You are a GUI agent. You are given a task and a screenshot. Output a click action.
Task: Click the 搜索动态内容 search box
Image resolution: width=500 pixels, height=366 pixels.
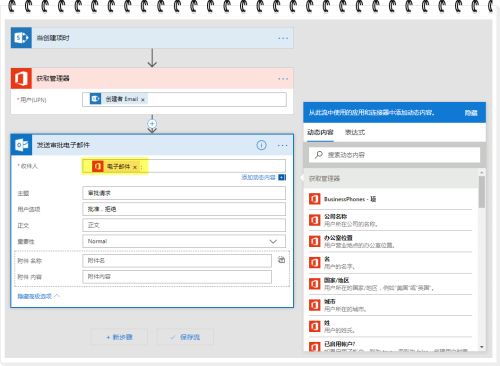[394, 155]
